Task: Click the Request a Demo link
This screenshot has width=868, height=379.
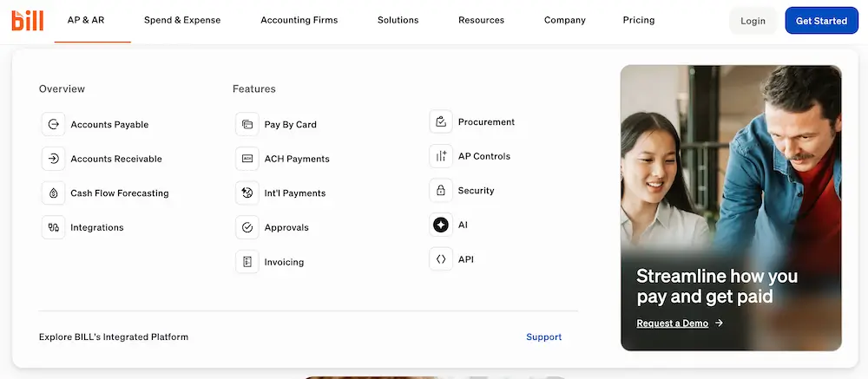Action: point(672,323)
